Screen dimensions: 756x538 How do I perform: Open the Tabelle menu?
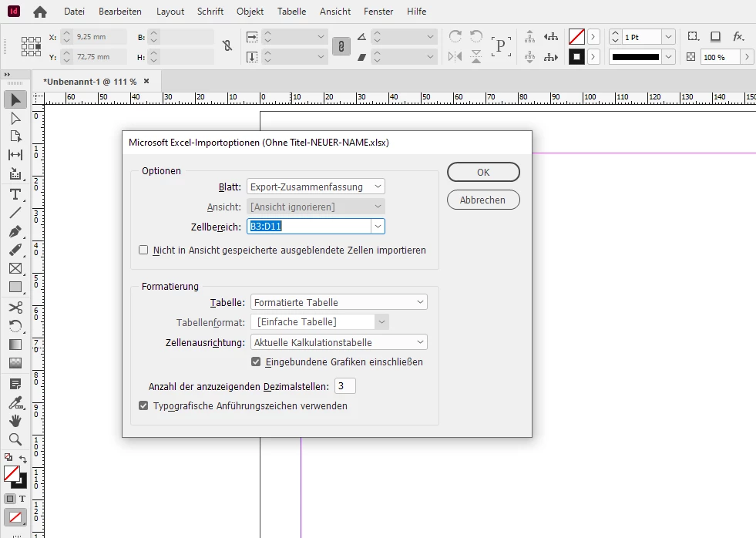(x=292, y=12)
